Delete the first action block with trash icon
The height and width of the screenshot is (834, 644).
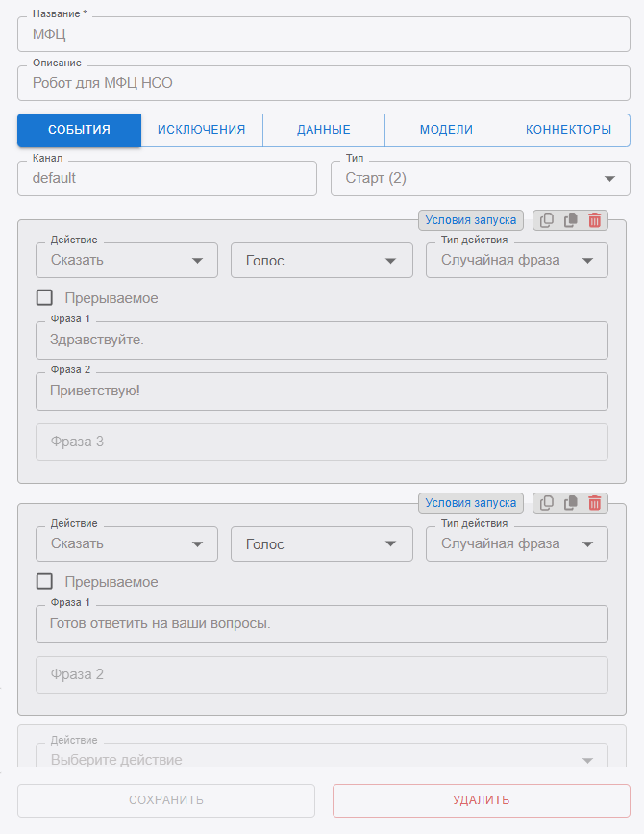click(595, 220)
